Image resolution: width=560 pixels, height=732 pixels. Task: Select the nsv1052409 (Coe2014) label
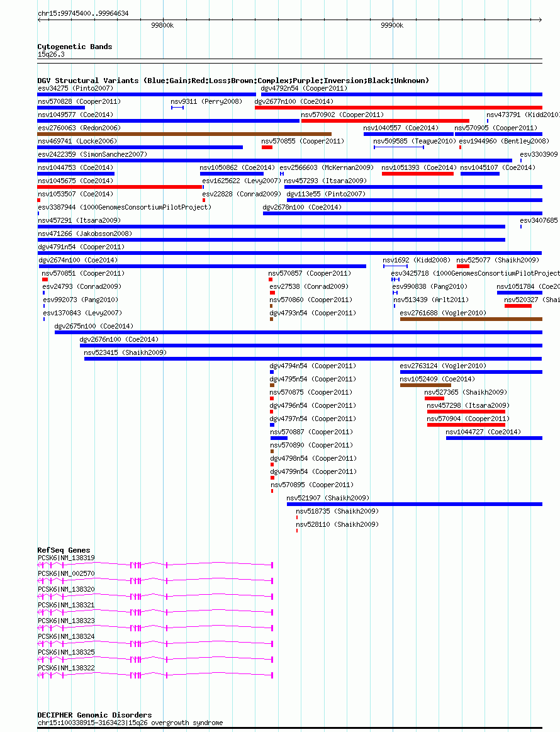pyautogui.click(x=437, y=379)
